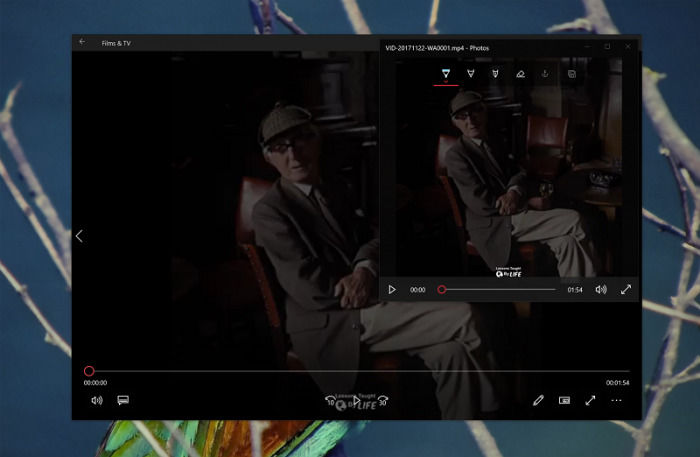
Task: Click the save icon in Photos toolbar
Action: tap(571, 74)
